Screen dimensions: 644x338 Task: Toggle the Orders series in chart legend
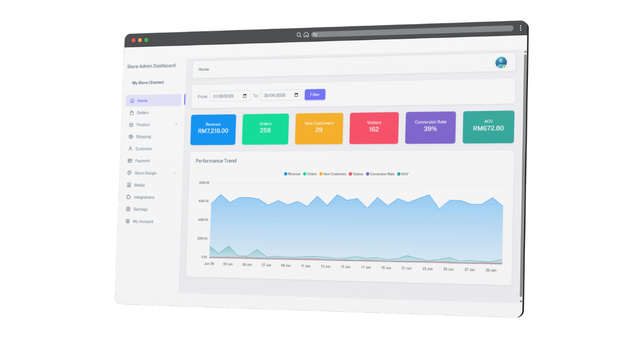click(x=310, y=174)
